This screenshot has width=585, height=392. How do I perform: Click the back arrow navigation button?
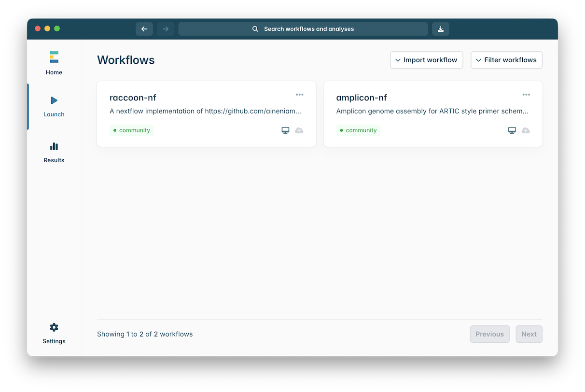coord(144,29)
